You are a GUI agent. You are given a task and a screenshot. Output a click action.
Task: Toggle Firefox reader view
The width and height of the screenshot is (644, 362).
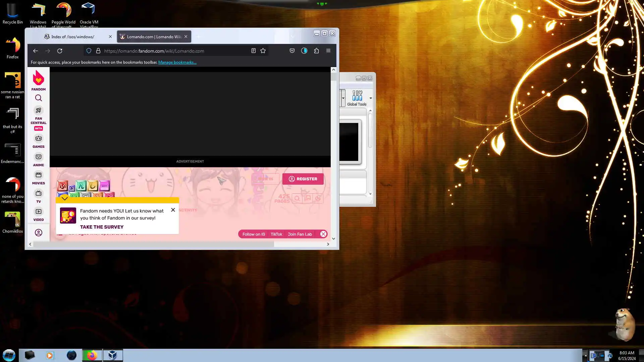254,51
